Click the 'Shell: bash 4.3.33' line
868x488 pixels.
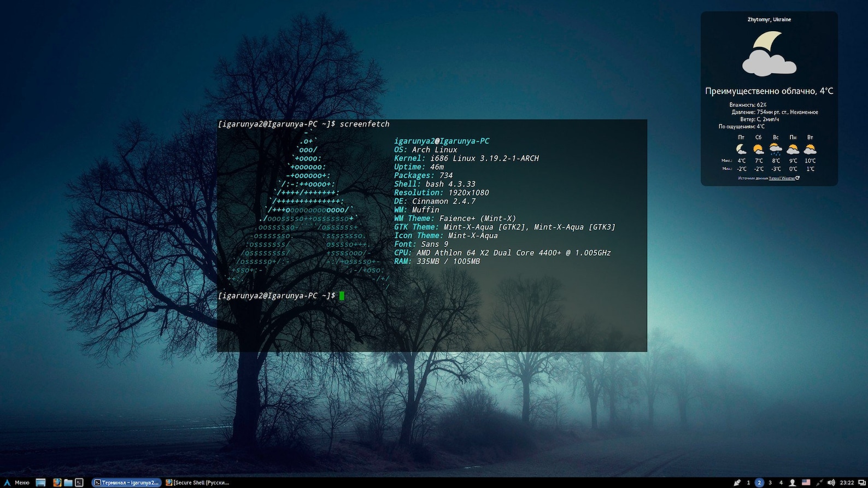click(x=435, y=184)
